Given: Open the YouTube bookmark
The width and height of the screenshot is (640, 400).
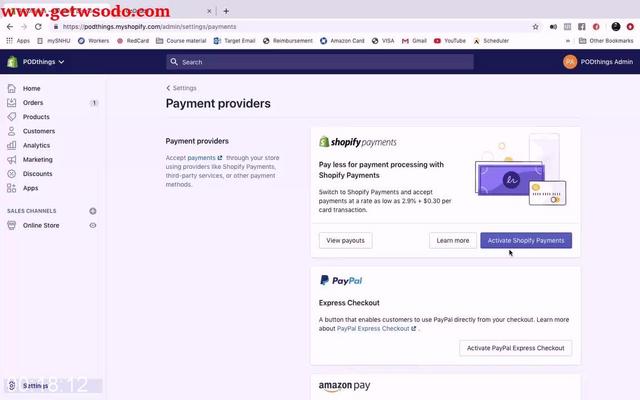Looking at the screenshot, I should pos(450,41).
